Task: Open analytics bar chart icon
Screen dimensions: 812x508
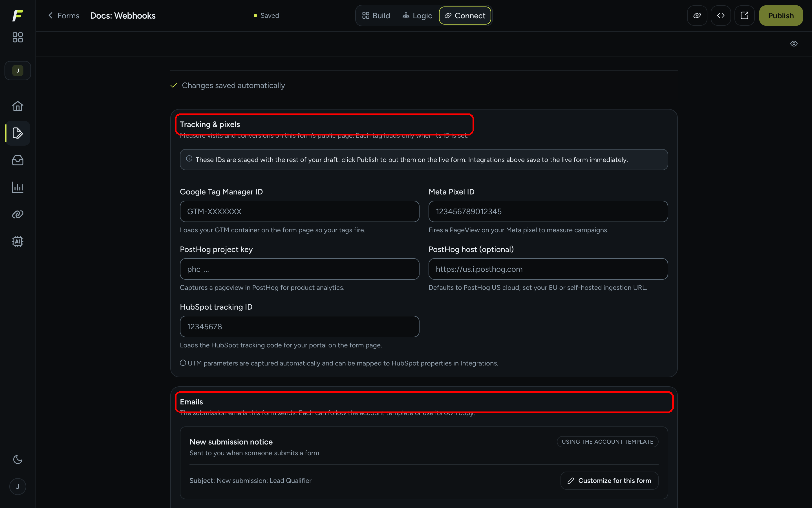Action: [17, 187]
